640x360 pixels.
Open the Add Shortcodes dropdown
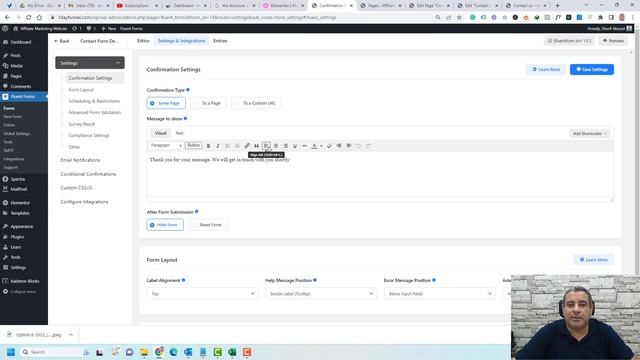pos(589,133)
